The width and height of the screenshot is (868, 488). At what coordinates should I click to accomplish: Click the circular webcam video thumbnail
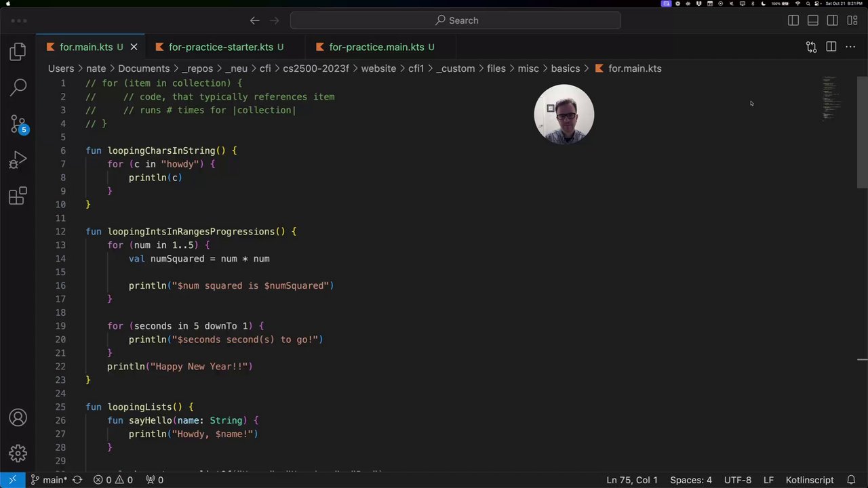564,114
